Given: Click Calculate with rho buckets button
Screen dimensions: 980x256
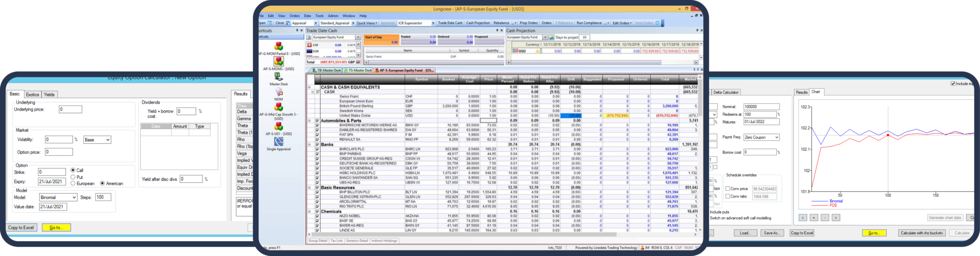Looking at the screenshot, I should [922, 233].
